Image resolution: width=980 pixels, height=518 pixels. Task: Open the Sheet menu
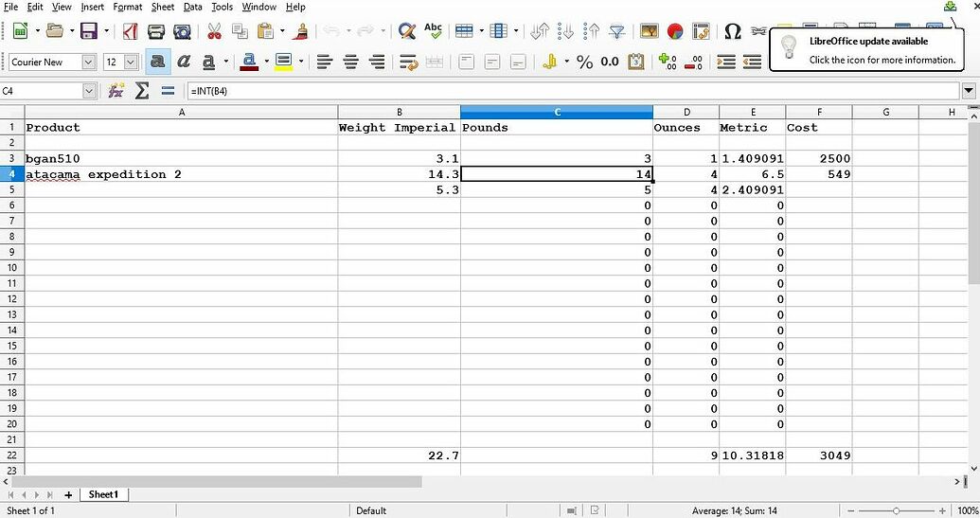[x=163, y=7]
